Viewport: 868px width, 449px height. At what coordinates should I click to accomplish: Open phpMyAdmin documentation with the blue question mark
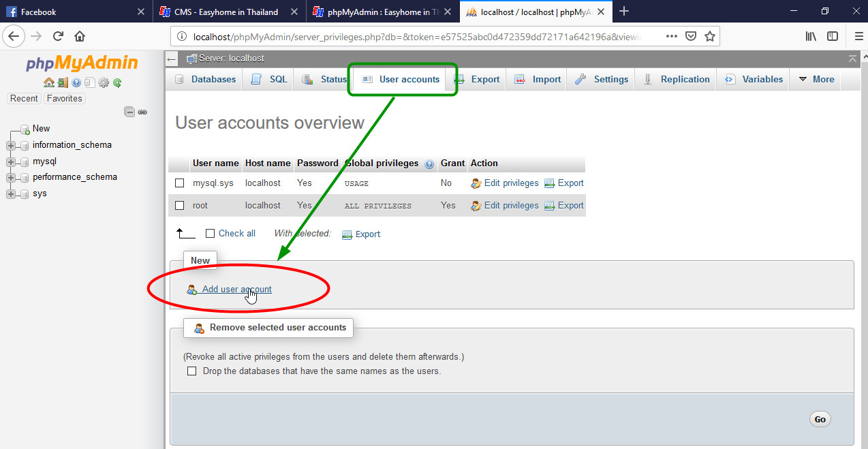[76, 82]
